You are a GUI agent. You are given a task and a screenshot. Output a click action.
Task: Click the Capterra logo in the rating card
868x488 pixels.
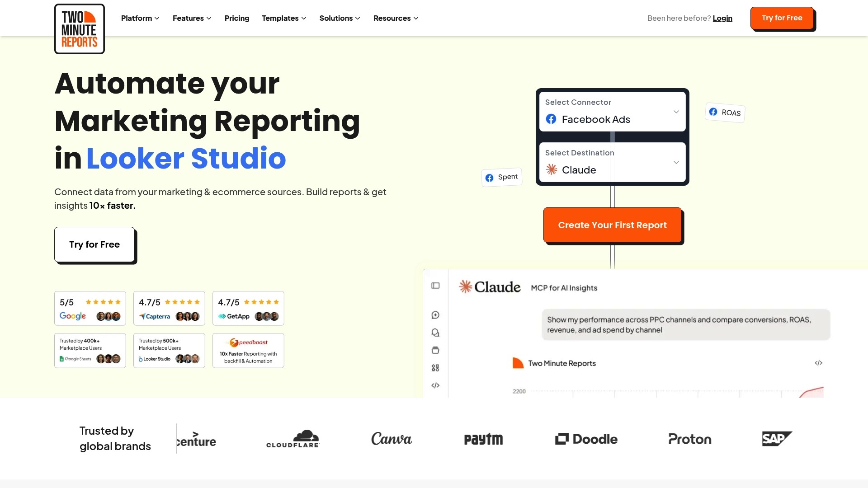[x=155, y=316]
